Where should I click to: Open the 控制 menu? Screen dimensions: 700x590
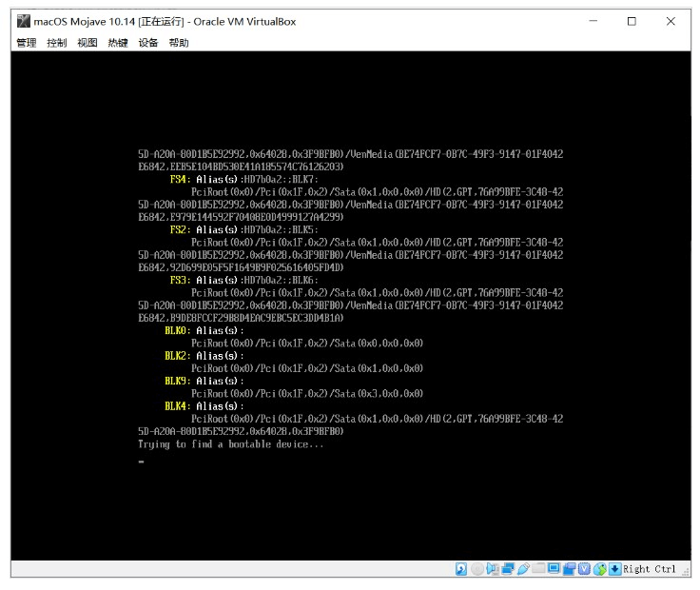(x=56, y=43)
